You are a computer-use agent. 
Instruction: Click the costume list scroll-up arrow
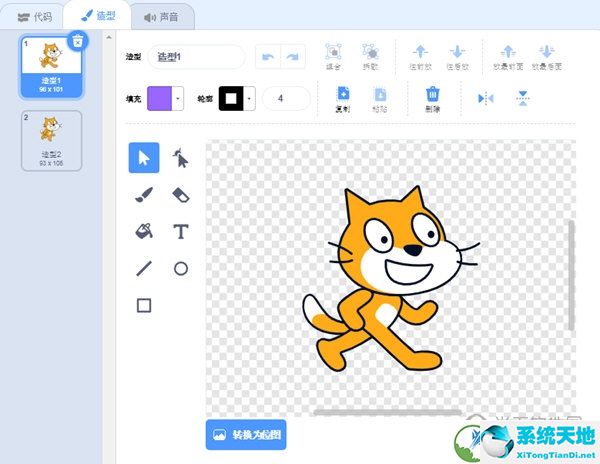(109, 37)
